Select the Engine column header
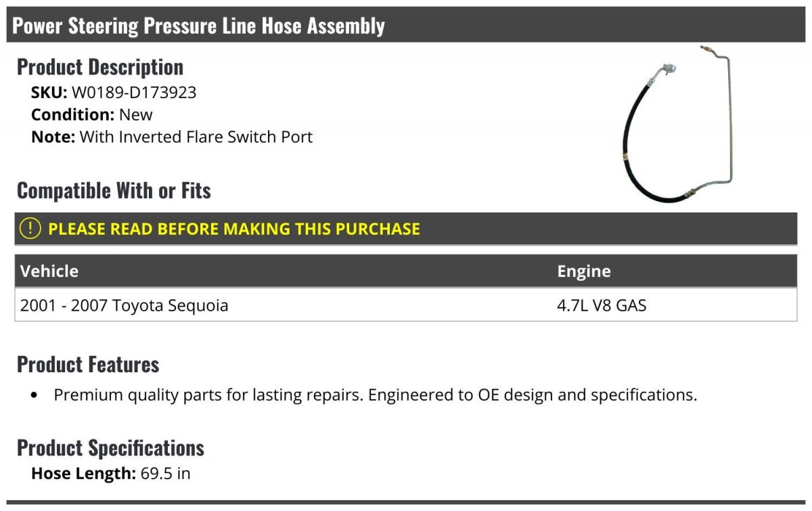812x511 pixels. tap(584, 271)
